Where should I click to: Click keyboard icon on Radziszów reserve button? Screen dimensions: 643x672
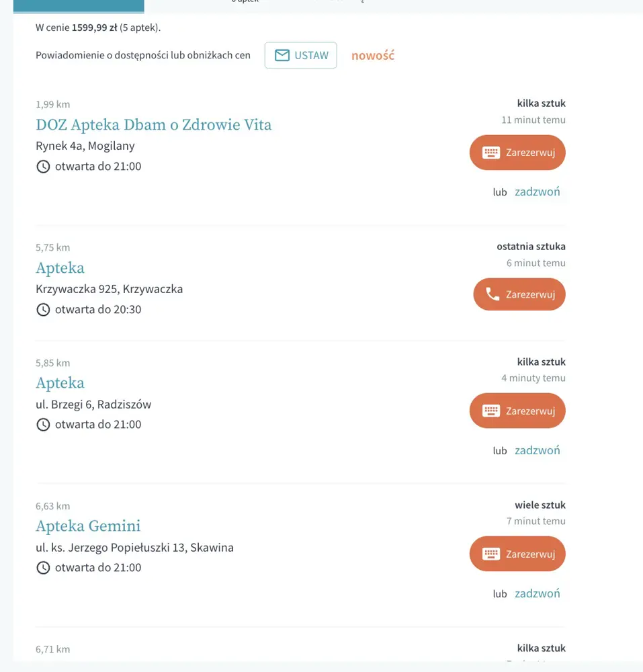pyautogui.click(x=491, y=411)
